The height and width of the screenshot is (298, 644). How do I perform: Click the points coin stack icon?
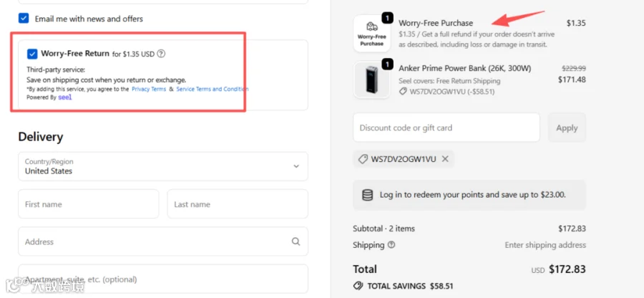tap(367, 195)
